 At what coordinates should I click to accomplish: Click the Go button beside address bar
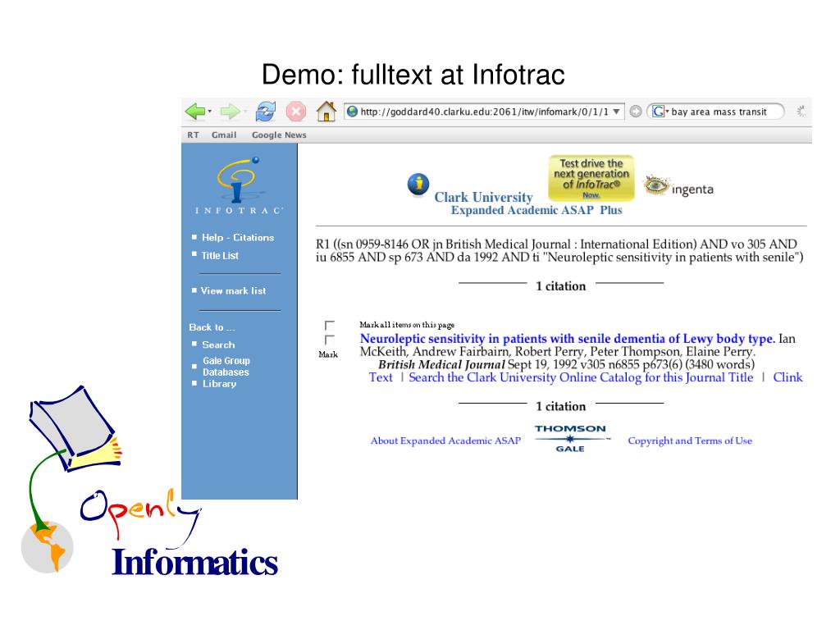click(636, 112)
